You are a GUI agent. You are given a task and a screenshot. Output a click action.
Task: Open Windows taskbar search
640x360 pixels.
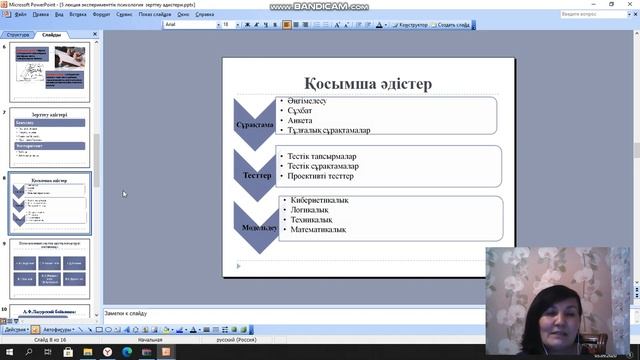click(x=29, y=352)
